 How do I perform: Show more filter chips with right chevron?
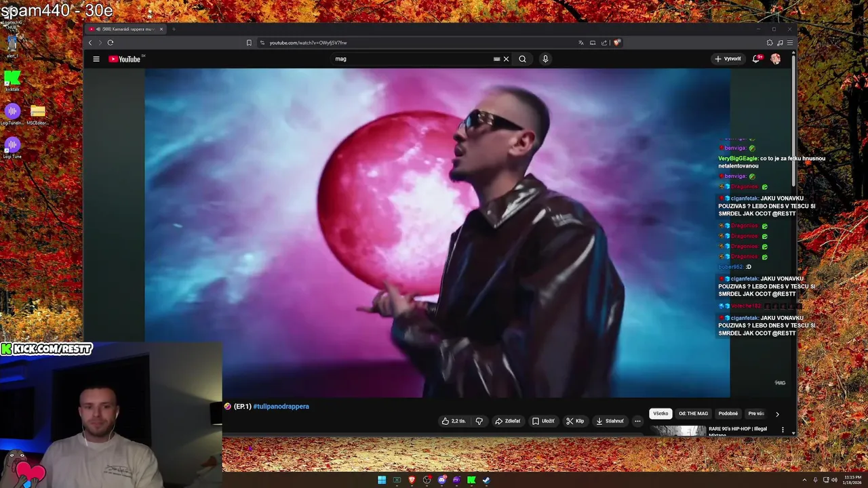(x=777, y=414)
